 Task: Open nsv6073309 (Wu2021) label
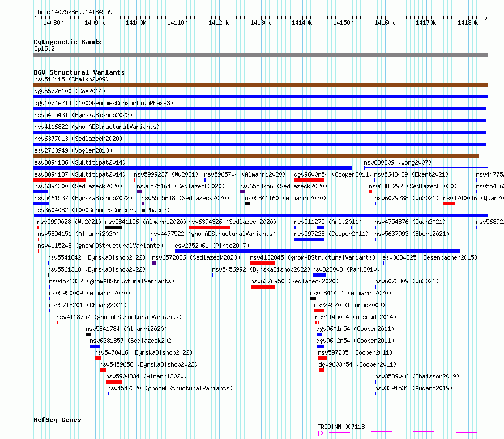point(407,281)
